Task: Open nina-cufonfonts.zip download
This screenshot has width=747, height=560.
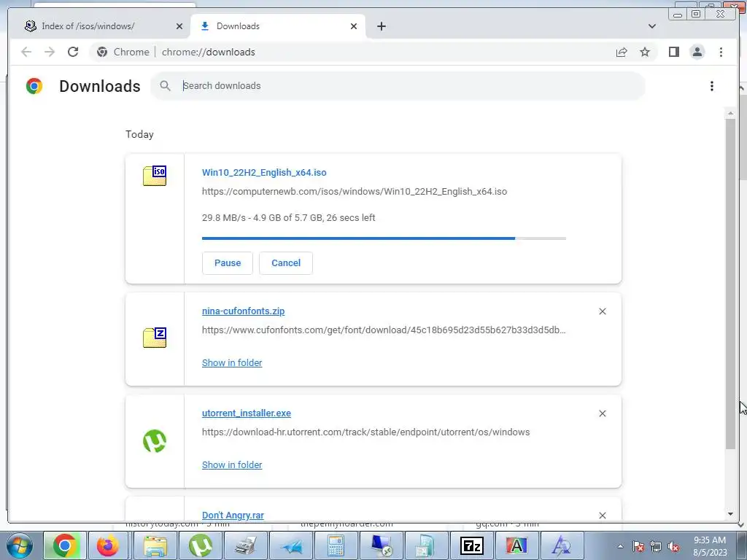Action: click(x=244, y=311)
